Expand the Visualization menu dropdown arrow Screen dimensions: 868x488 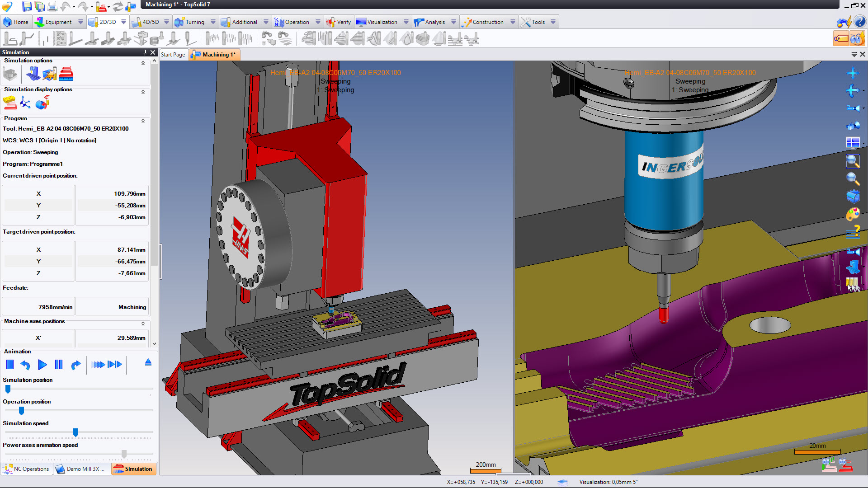click(406, 22)
